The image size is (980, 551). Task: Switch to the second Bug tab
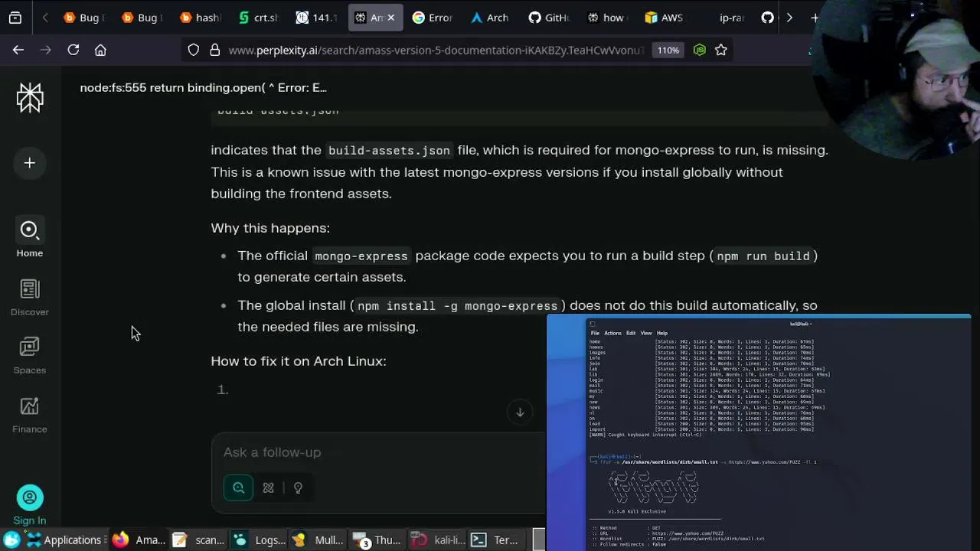pos(142,18)
